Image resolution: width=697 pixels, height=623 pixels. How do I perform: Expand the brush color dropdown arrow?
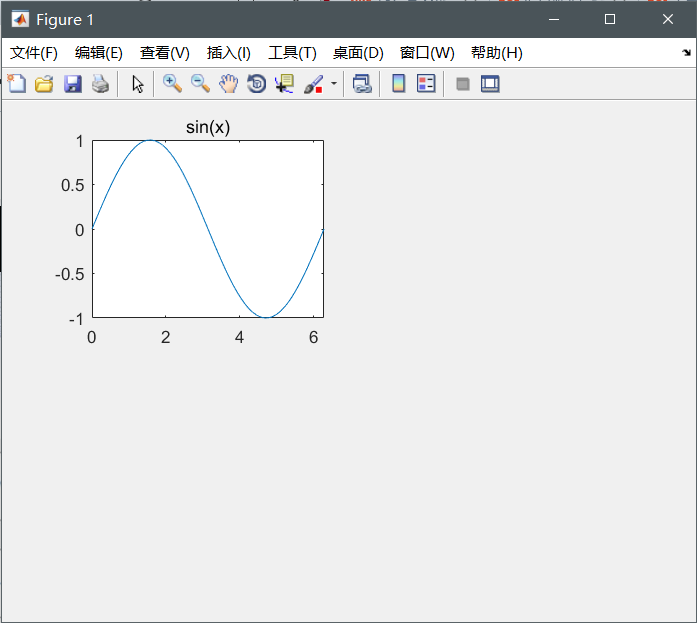pyautogui.click(x=334, y=84)
